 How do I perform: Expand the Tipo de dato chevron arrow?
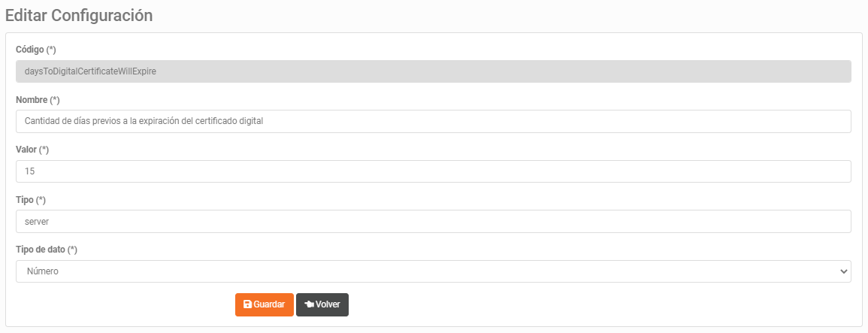[843, 271]
